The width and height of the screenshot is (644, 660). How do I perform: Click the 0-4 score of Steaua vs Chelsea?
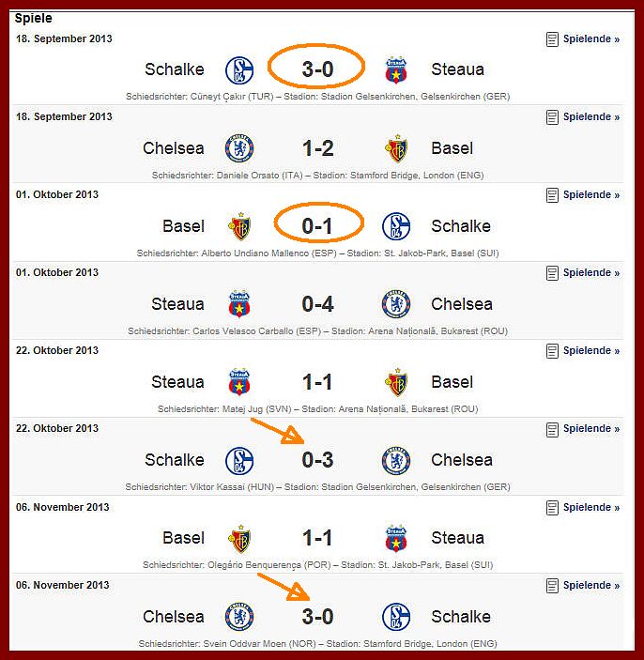[317, 304]
